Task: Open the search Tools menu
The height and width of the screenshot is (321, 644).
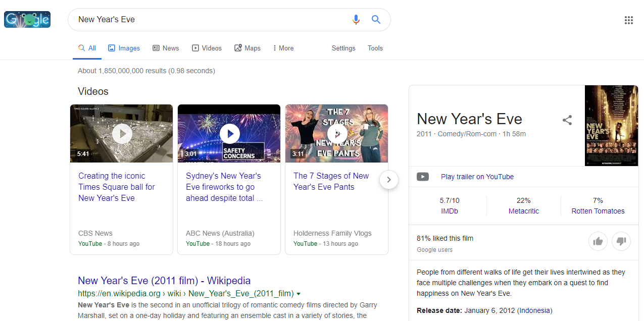Action: tap(375, 48)
